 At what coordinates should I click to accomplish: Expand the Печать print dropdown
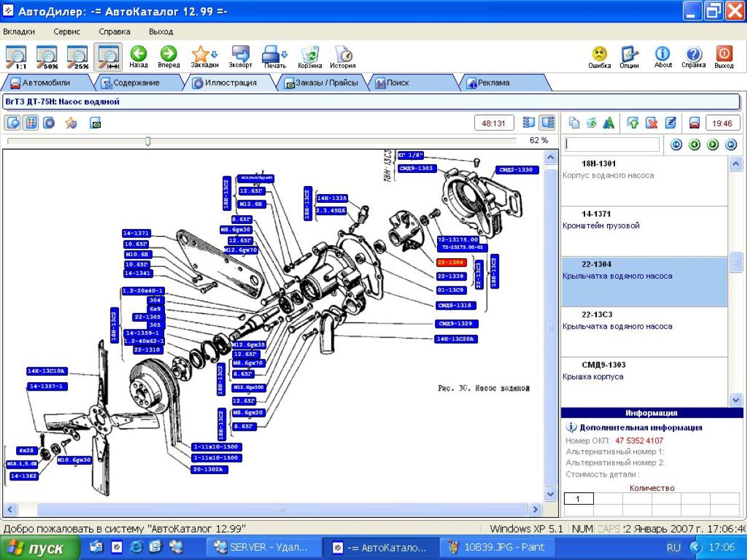click(274, 55)
